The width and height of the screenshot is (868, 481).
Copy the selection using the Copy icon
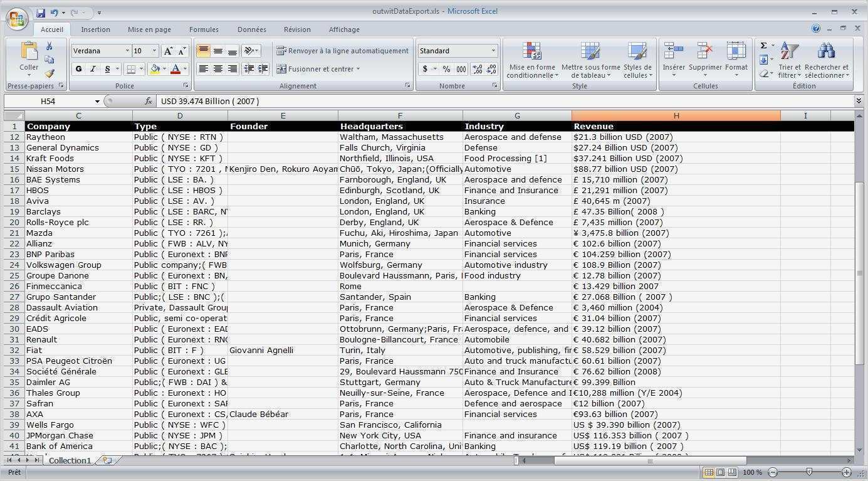point(50,60)
